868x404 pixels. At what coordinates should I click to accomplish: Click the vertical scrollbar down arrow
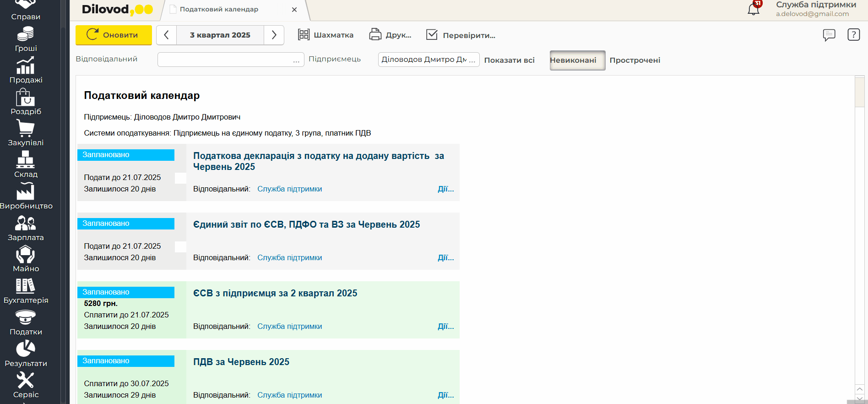859,399
